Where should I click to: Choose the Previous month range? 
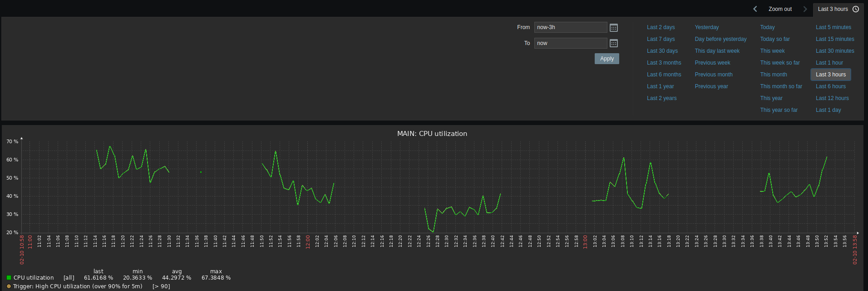(713, 75)
